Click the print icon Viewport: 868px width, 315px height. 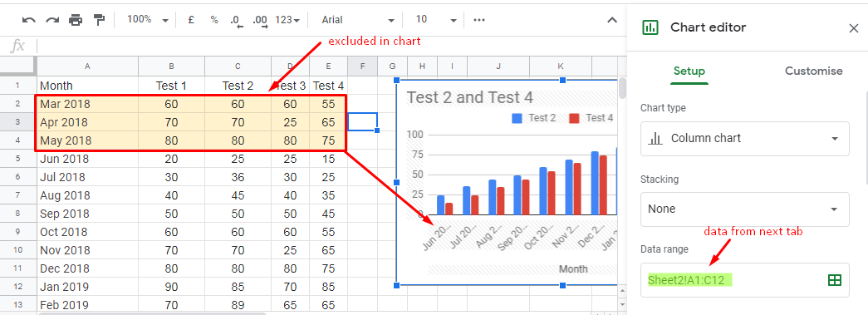(76, 20)
